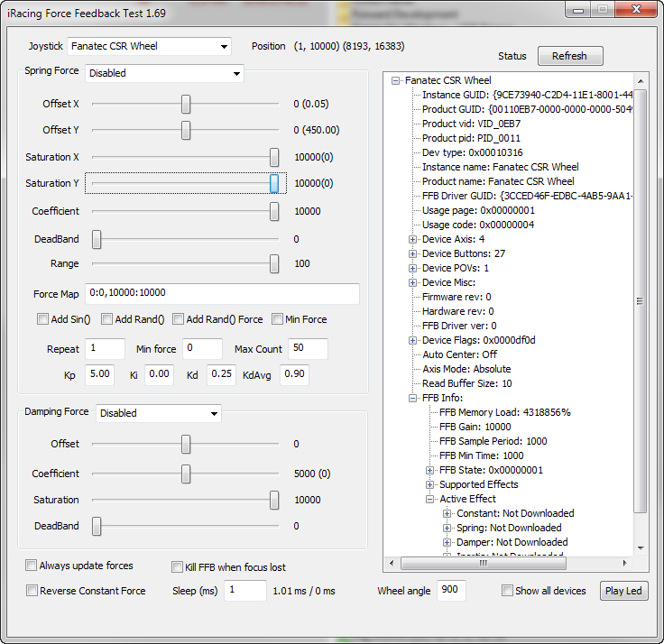Expand the Supported Effects node
Viewport: 664px width, 644px height.
coord(430,484)
